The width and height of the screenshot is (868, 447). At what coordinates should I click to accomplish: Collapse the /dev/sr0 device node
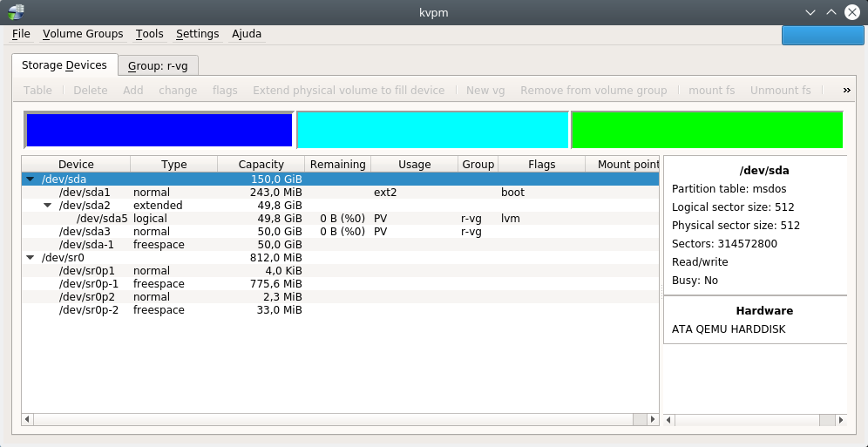point(31,258)
